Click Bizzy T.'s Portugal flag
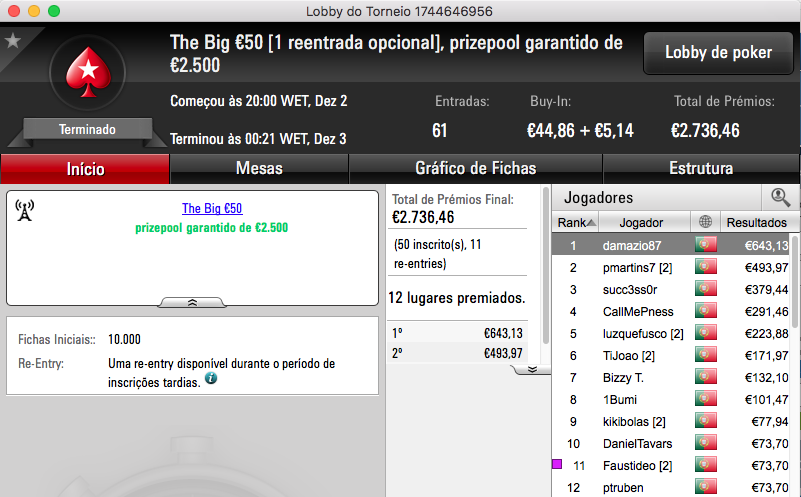 pyautogui.click(x=705, y=377)
